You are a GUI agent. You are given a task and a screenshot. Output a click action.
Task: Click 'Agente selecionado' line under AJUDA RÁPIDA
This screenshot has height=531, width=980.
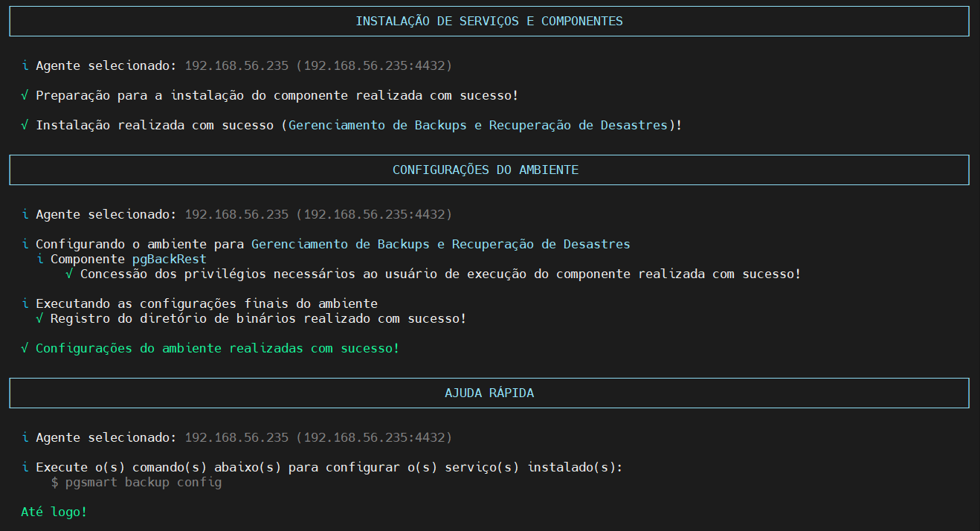point(236,437)
